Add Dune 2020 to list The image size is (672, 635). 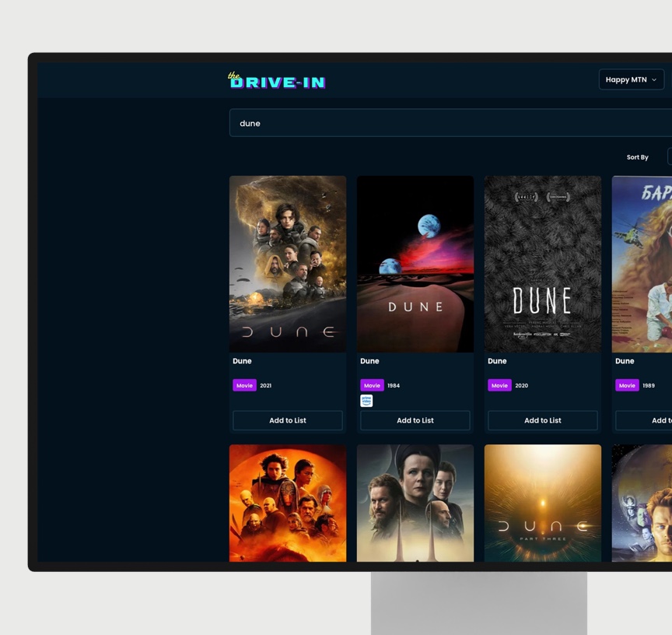click(543, 421)
